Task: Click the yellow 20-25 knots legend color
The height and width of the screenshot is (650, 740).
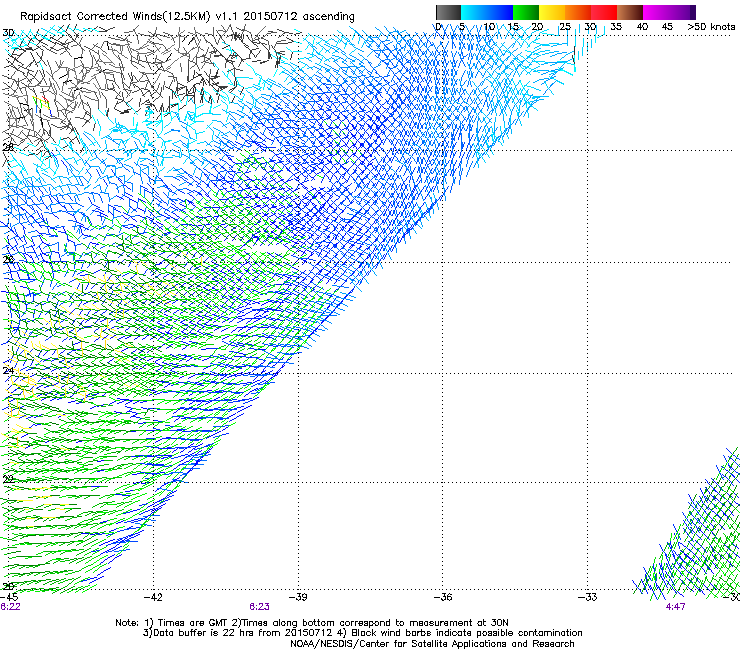Action: (x=552, y=12)
